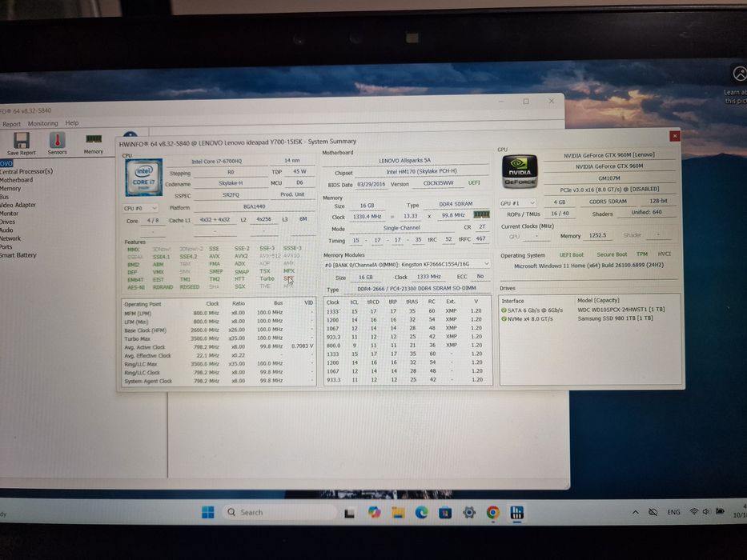Screen dimensions: 747x560
Task: Open File Explorer from the taskbar
Action: pos(398,512)
